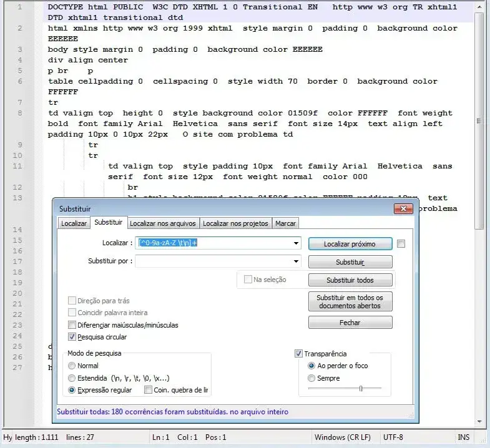Enable 'Diferenciar maiúsculas/minúsculas' checkbox
The width and height of the screenshot is (490, 448).
tap(72, 325)
